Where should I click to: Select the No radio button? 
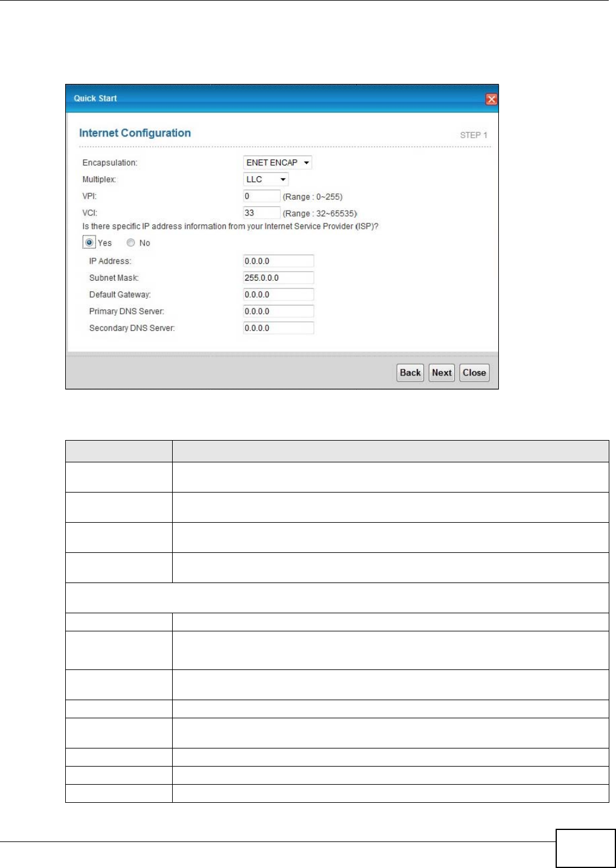click(x=130, y=243)
